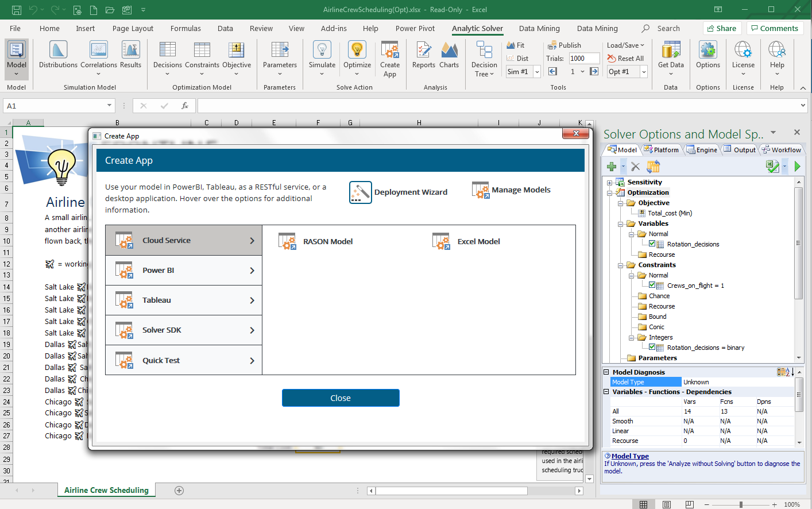Screen dimensions: 812x509
Task: Switch to the Analytic Solver ribbon tab
Action: (477, 28)
